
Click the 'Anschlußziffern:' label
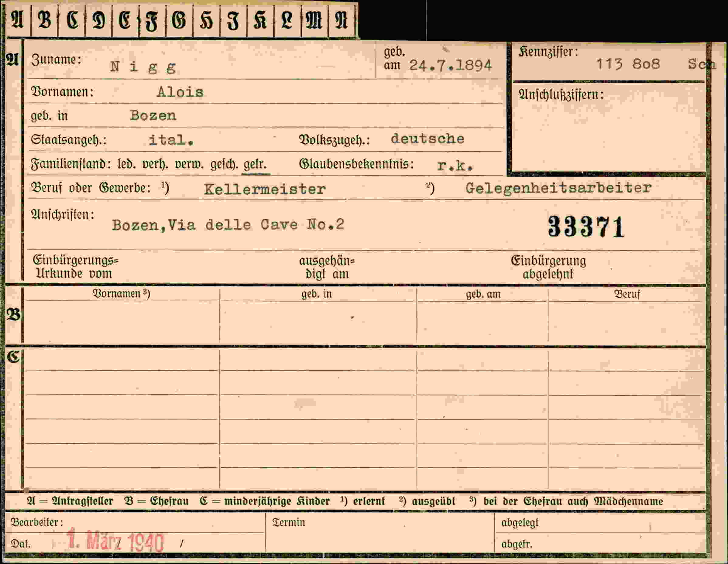[x=561, y=95]
